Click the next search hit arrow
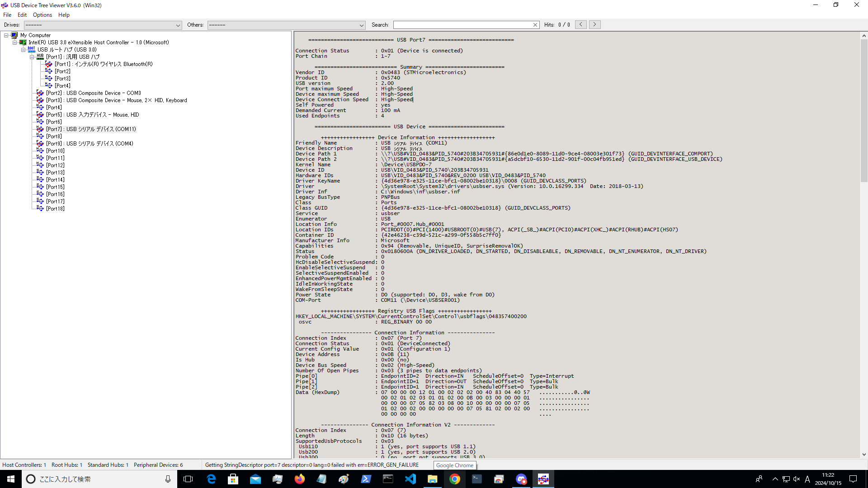The width and height of the screenshot is (868, 488). click(x=595, y=24)
